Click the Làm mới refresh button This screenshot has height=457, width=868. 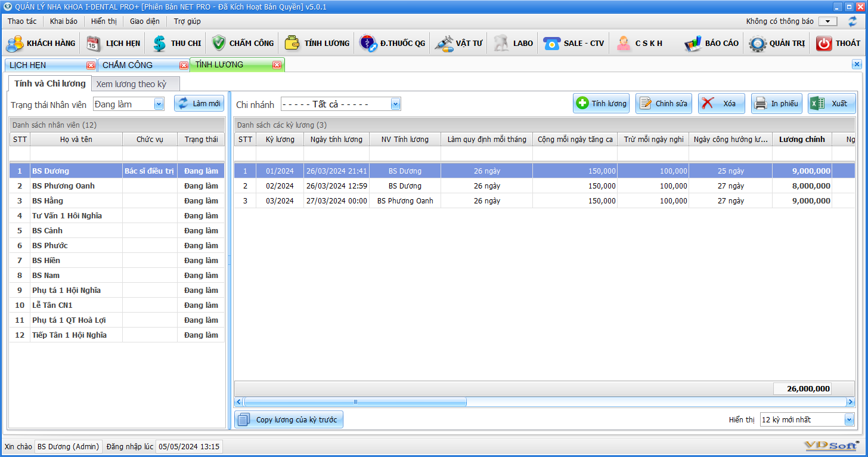click(199, 103)
